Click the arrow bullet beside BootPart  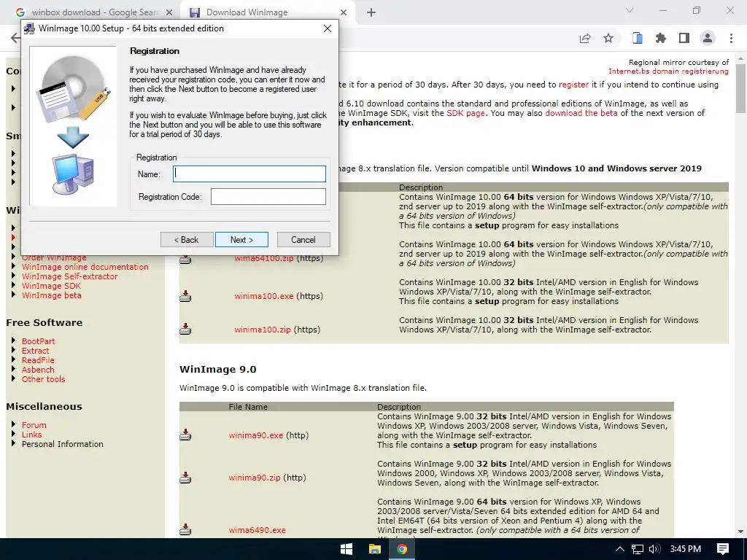tap(13, 341)
